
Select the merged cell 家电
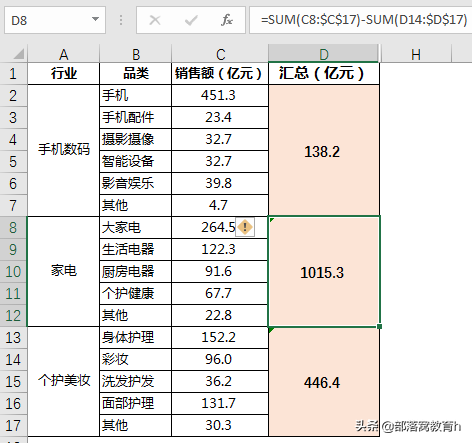point(64,271)
